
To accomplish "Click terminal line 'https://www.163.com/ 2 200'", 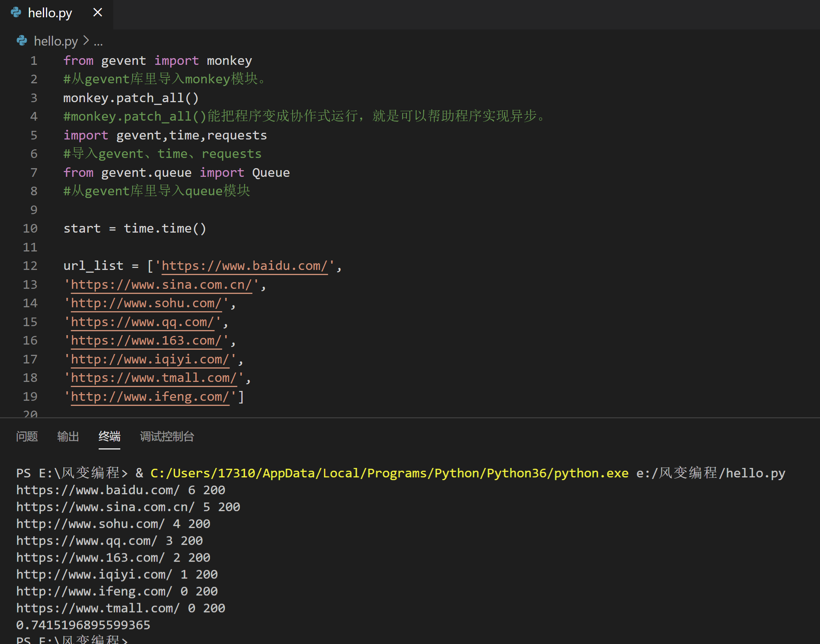I will coord(113,558).
